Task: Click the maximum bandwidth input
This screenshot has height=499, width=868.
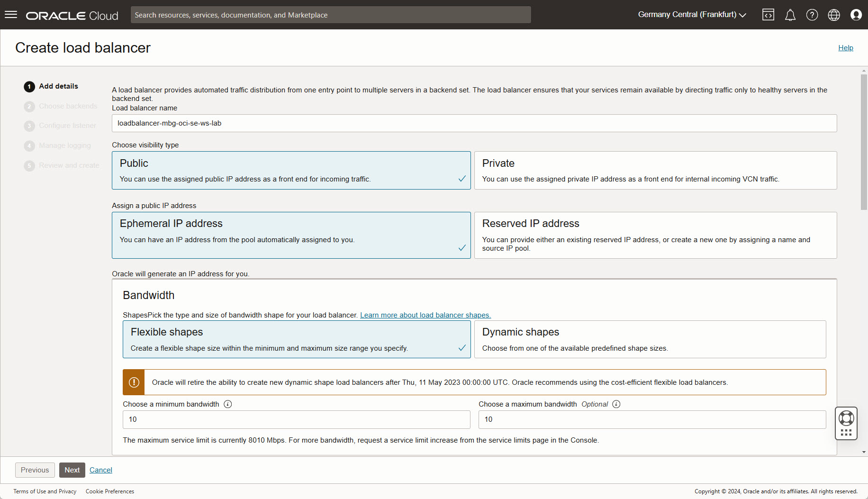Action: tap(652, 419)
